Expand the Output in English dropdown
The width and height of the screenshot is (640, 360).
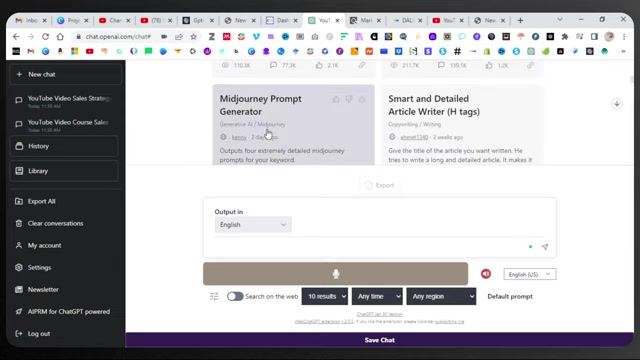[x=253, y=224]
